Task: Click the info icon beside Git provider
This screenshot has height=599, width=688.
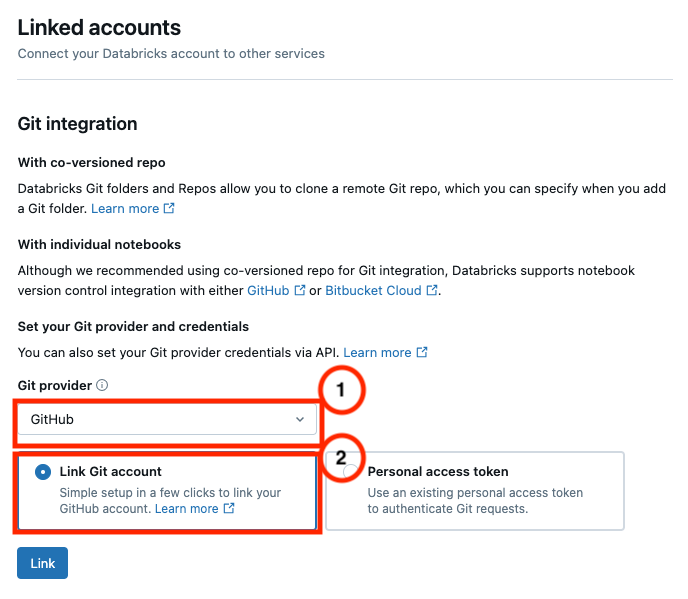Action: pyautogui.click(x=102, y=385)
